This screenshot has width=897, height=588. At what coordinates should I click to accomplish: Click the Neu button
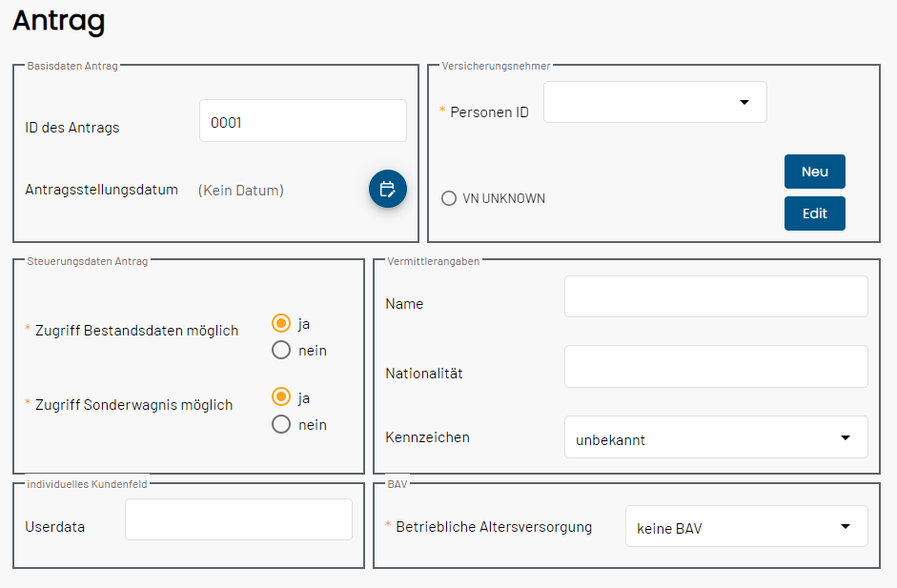[x=815, y=172]
